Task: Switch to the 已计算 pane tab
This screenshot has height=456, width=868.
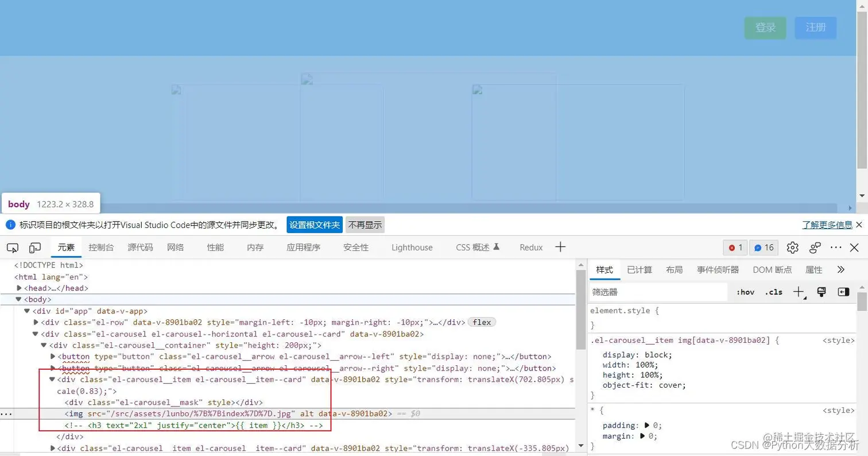Action: coord(640,269)
